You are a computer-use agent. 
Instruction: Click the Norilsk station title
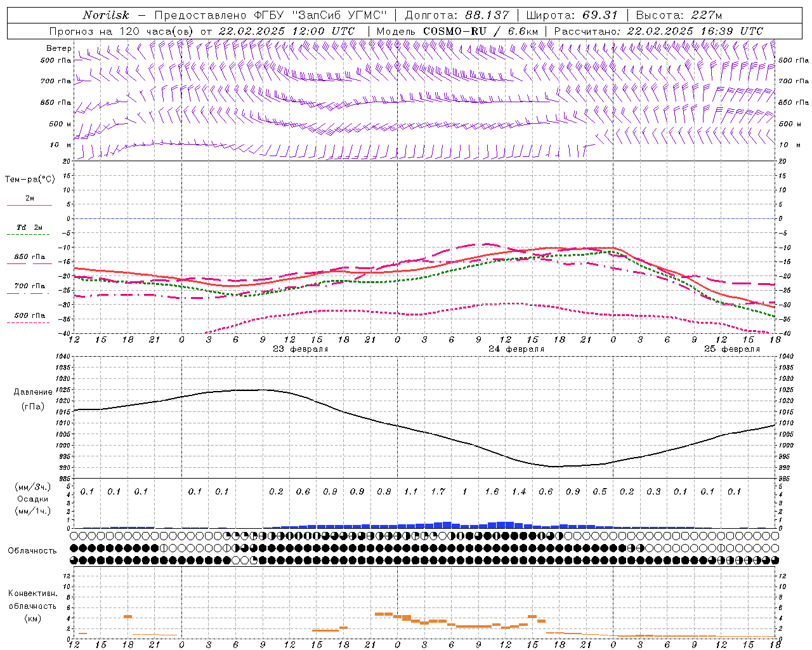coord(105,15)
